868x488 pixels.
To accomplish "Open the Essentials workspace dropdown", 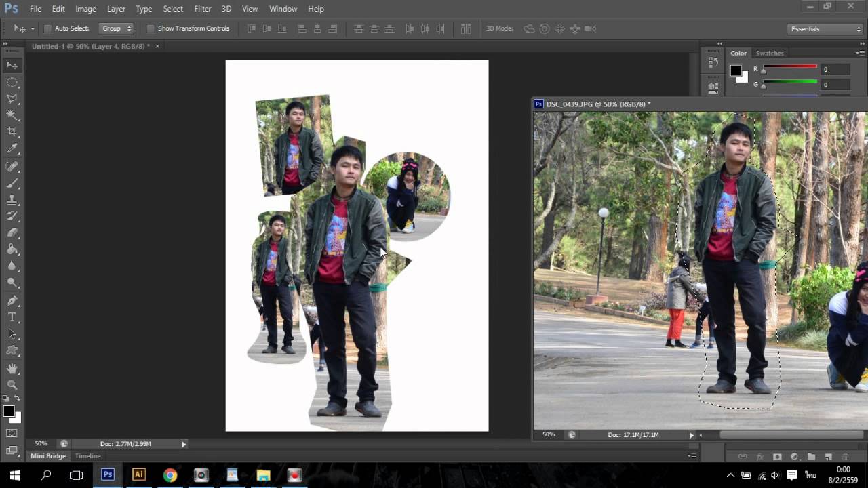I will [825, 29].
